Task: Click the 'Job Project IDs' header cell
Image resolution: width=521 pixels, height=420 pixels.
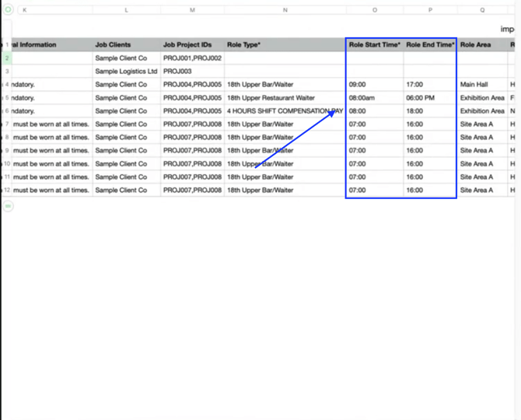Action: [x=192, y=45]
